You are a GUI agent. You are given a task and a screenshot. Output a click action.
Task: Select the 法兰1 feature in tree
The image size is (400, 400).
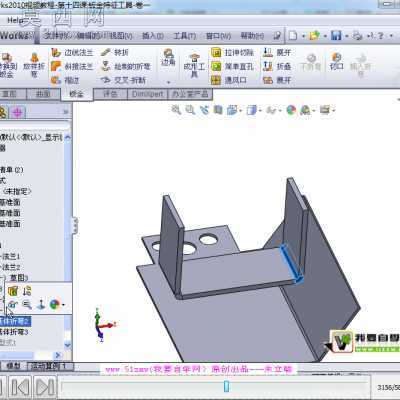point(11,256)
